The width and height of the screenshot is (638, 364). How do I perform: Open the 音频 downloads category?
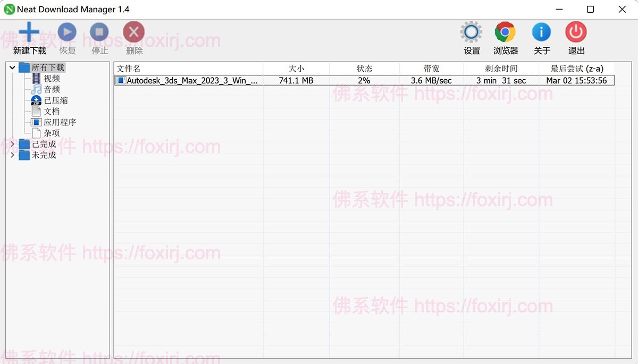[x=51, y=89]
